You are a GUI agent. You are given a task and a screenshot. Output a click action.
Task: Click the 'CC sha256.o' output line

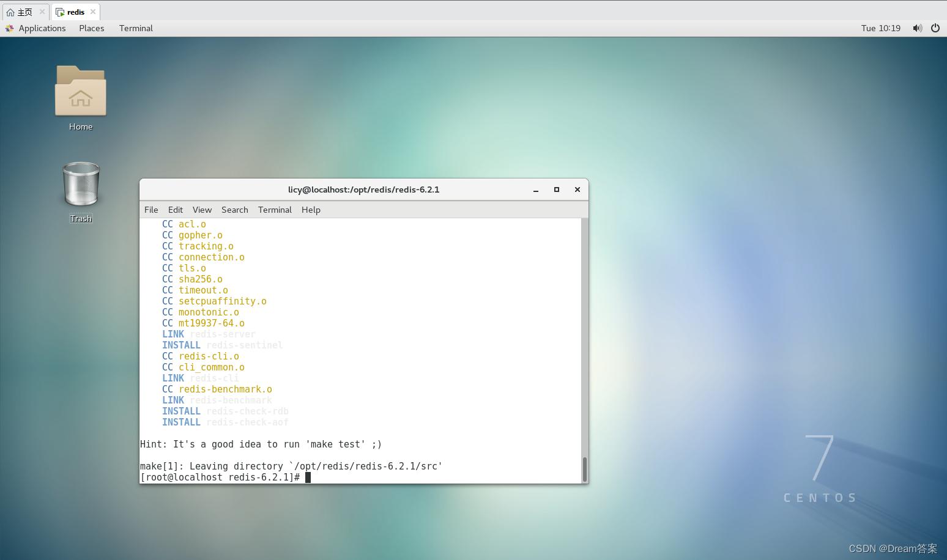tap(192, 279)
